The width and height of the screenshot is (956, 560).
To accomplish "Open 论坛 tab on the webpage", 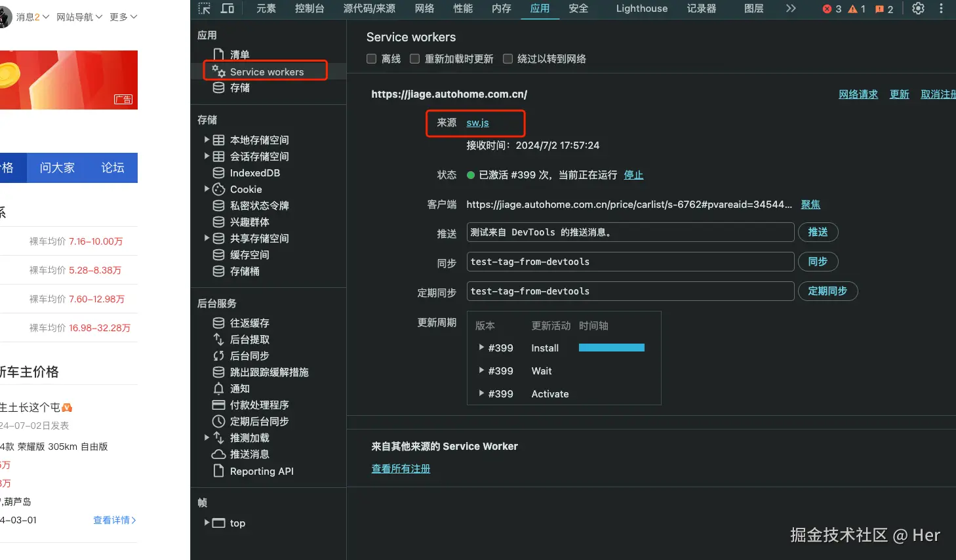I will [x=113, y=168].
